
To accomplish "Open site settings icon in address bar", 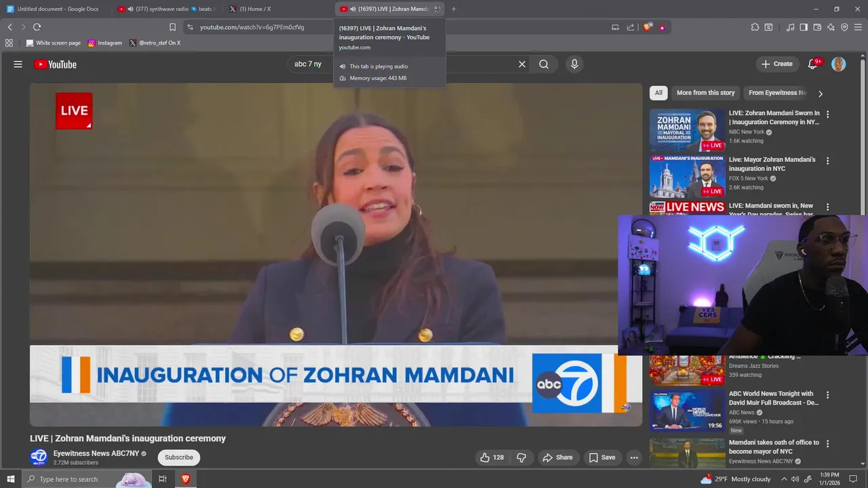I will 190,27.
